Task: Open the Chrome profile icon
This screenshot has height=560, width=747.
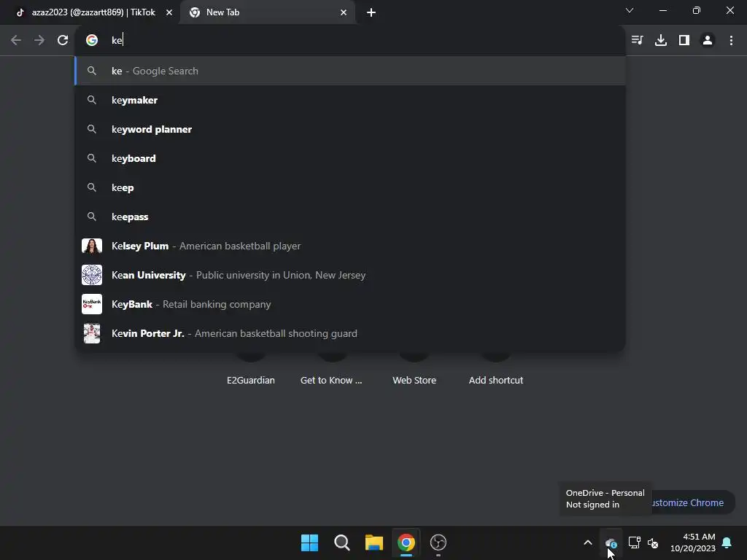Action: point(708,40)
